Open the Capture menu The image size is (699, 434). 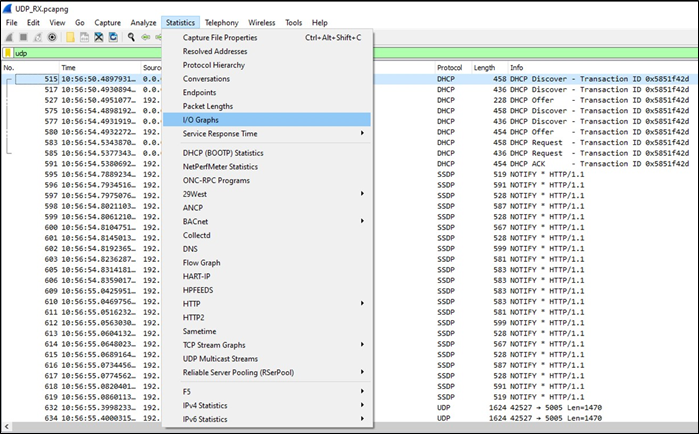(x=107, y=23)
